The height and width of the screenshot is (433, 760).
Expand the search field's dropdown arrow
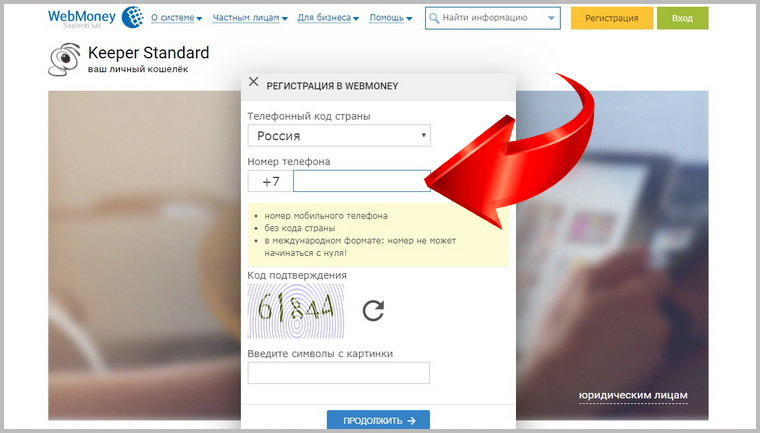click(x=551, y=18)
